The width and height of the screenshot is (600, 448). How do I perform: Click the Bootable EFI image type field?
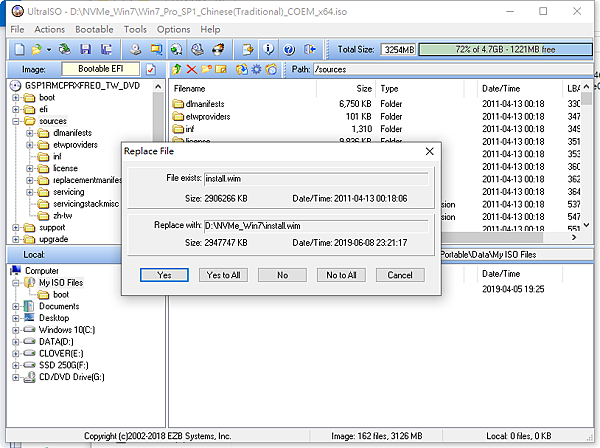pos(101,69)
